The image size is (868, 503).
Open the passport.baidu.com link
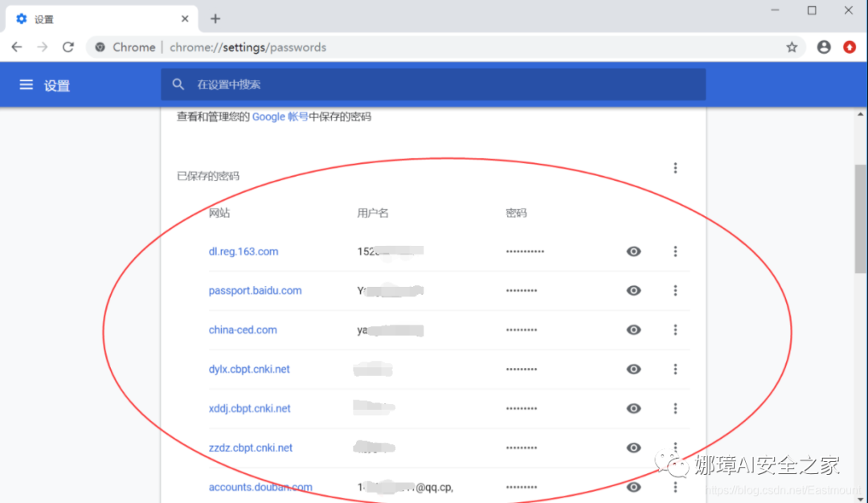click(x=255, y=291)
